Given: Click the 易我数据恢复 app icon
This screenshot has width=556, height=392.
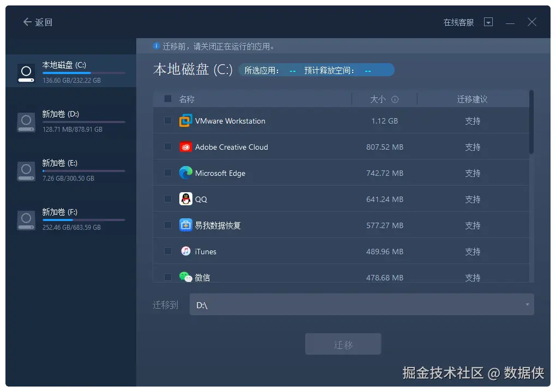Looking at the screenshot, I should point(186,225).
